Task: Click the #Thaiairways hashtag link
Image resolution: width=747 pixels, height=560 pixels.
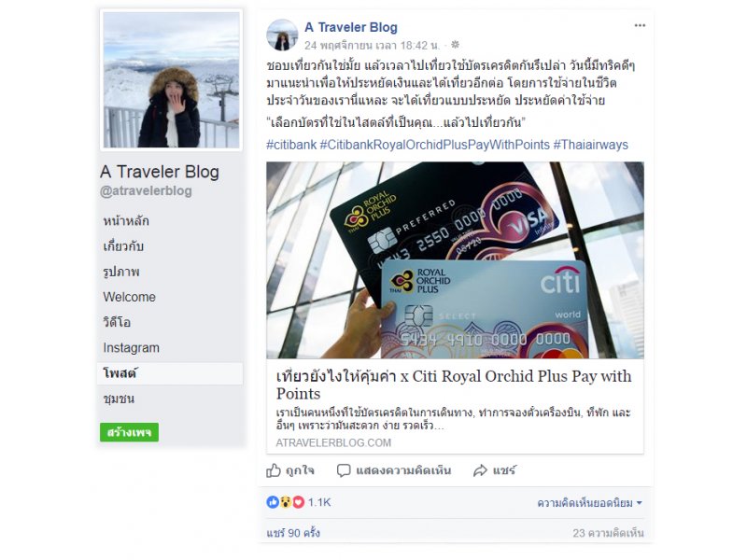Action: pyautogui.click(x=591, y=145)
